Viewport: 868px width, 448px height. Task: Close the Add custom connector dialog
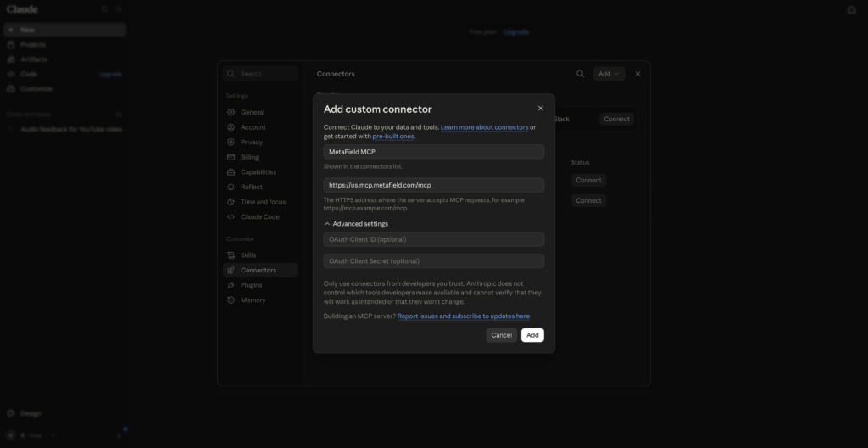540,108
